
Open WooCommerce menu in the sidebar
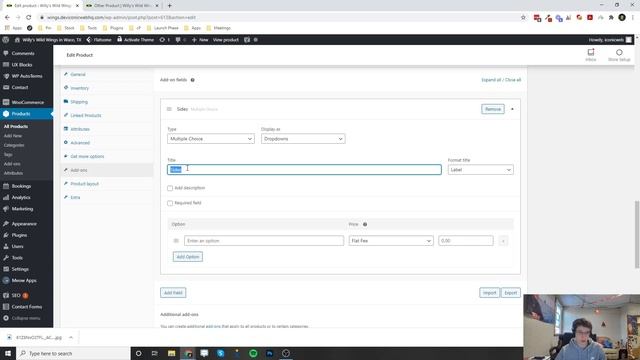(x=27, y=102)
